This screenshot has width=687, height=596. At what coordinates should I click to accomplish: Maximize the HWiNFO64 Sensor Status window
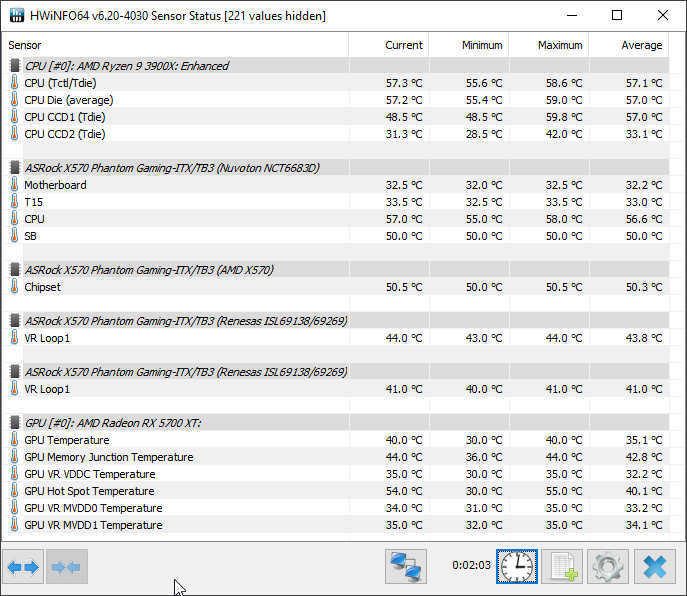coord(617,15)
